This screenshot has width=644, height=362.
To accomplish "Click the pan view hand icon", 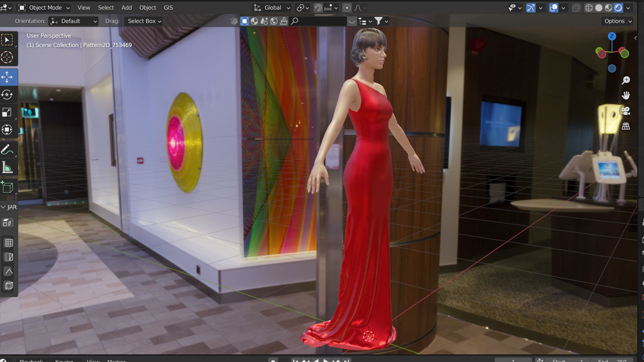I will tap(626, 96).
